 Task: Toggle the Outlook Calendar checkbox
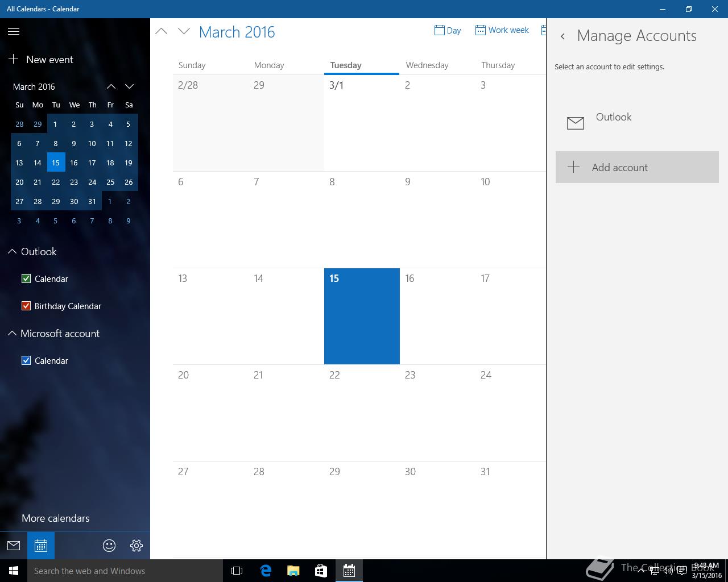[x=26, y=278]
